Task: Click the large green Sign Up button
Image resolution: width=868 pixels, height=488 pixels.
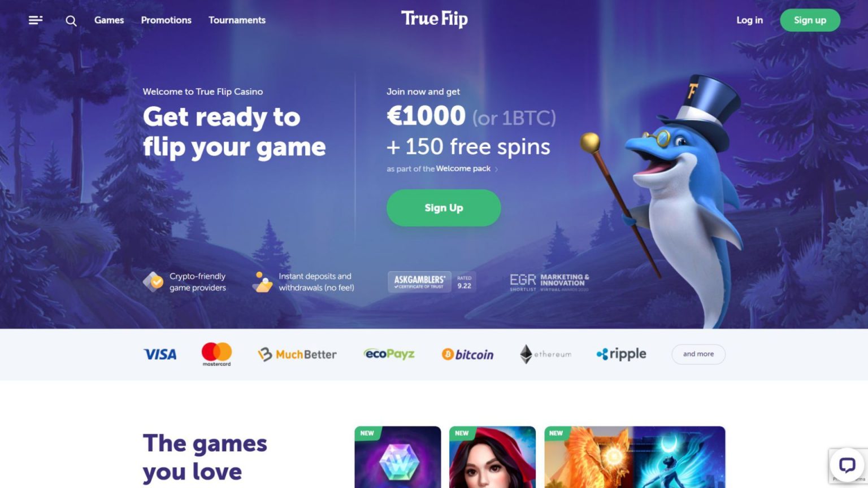Action: (x=444, y=208)
